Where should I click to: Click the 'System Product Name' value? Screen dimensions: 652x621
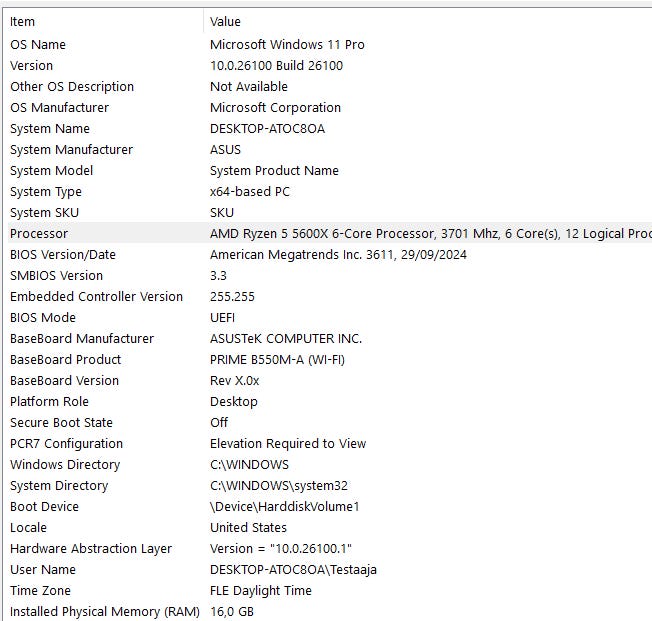click(274, 171)
